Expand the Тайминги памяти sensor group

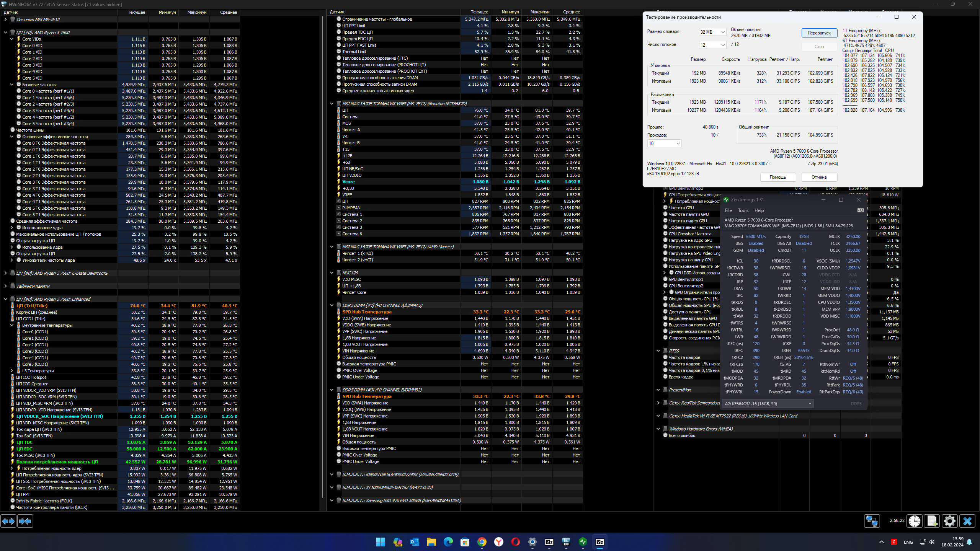click(5, 286)
